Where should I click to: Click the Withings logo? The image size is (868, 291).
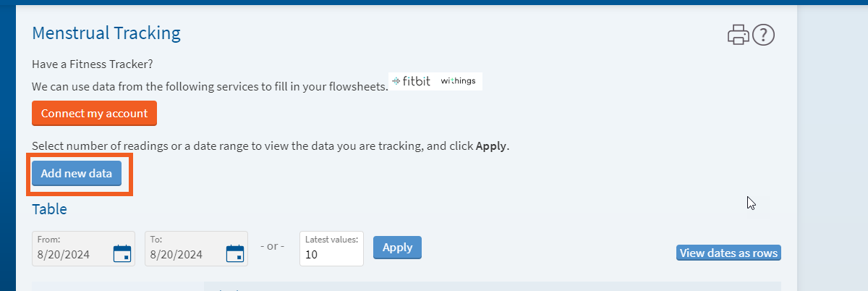[458, 81]
